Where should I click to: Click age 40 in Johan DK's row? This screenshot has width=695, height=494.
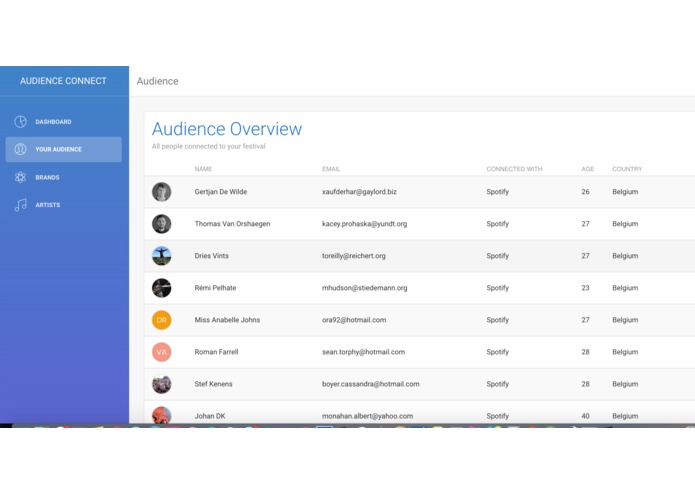[586, 416]
